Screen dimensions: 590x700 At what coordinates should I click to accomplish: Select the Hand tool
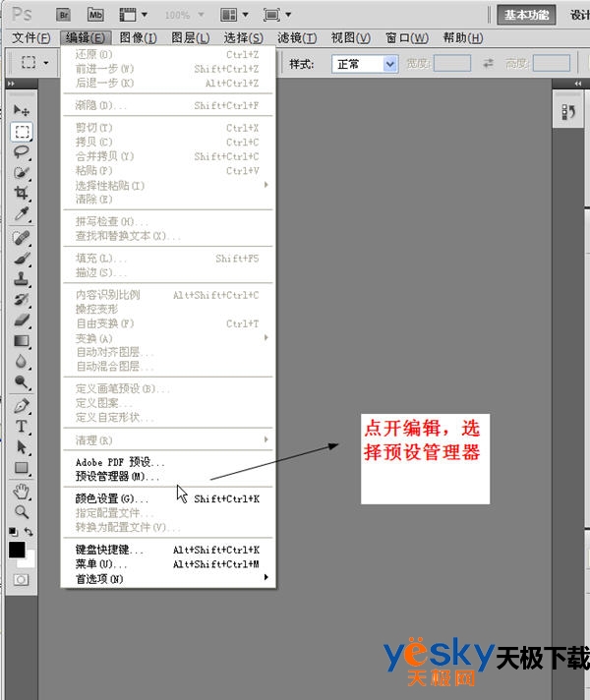pyautogui.click(x=21, y=492)
